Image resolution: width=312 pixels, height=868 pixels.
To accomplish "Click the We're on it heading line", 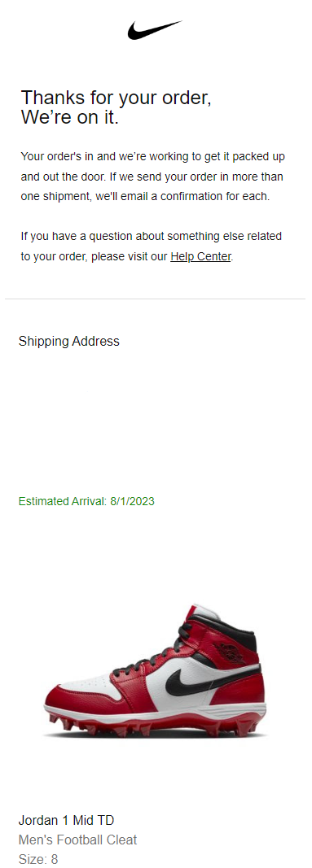I will click(70, 117).
